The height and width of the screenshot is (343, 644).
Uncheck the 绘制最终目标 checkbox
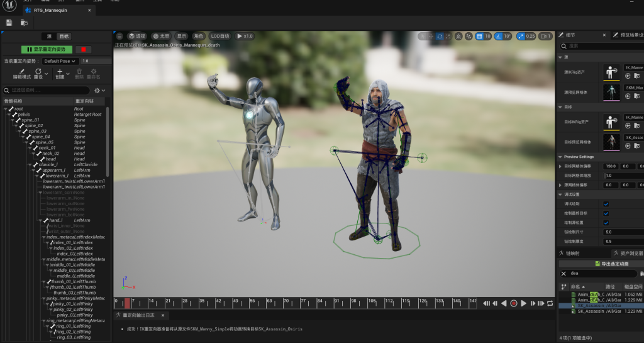point(606,213)
